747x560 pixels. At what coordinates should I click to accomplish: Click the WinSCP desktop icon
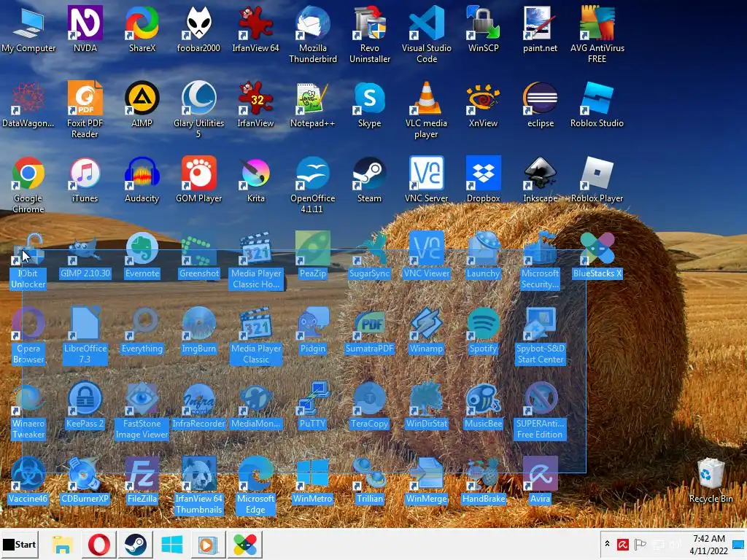pyautogui.click(x=483, y=28)
